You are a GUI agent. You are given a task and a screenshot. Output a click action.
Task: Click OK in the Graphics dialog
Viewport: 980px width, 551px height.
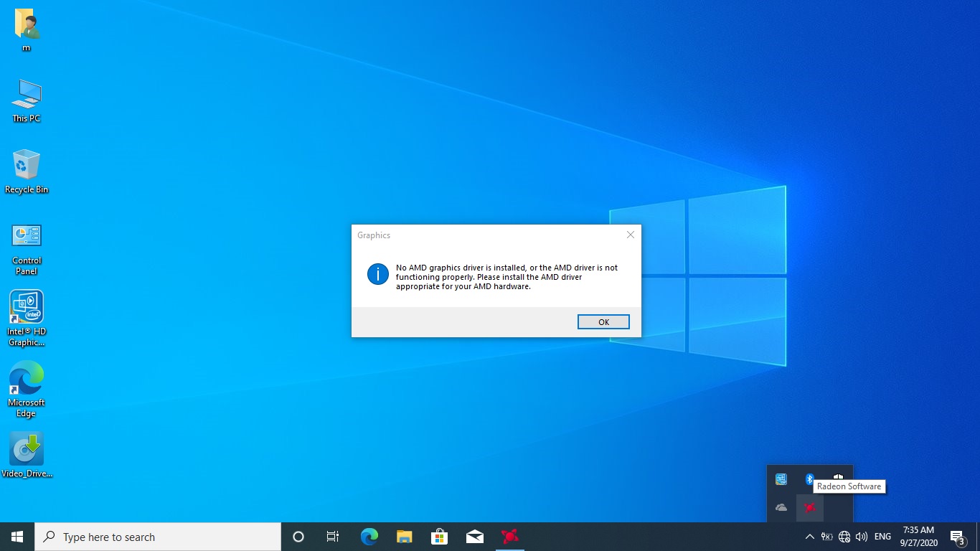point(603,322)
